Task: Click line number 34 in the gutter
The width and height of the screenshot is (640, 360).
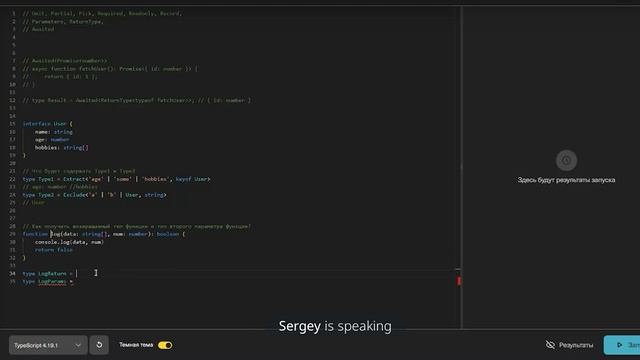Action: tap(12, 273)
